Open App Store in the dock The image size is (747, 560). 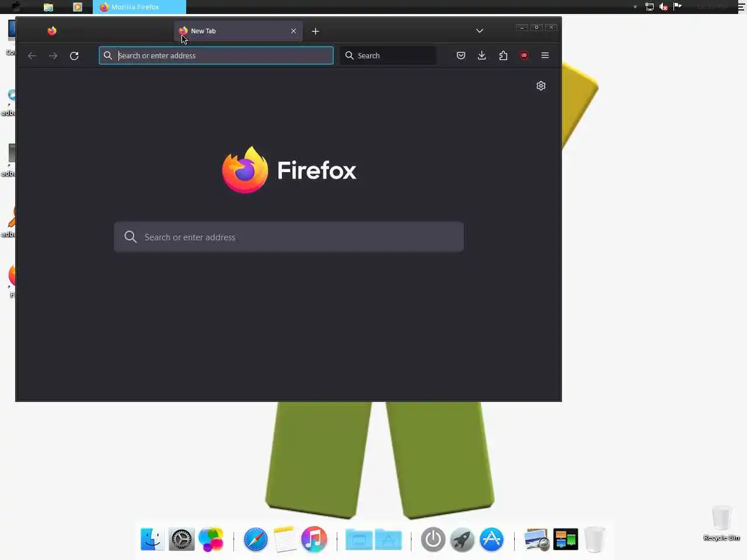click(x=492, y=540)
